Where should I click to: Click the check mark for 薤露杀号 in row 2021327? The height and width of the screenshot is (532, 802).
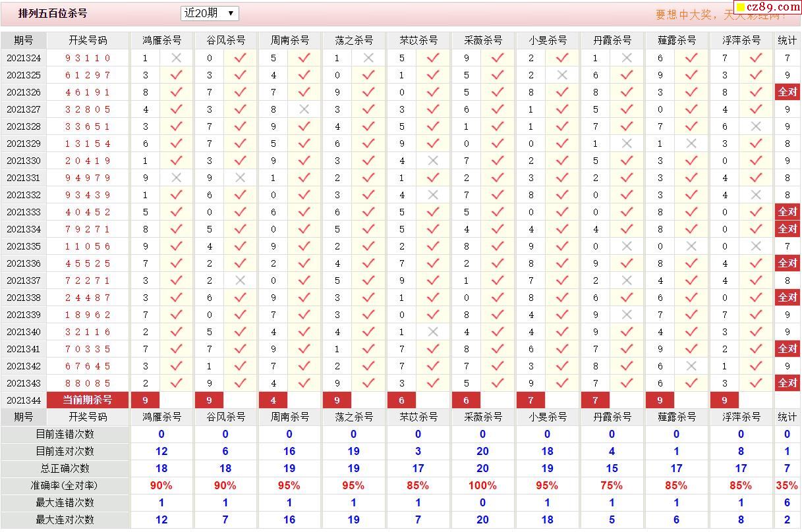pyautogui.click(x=691, y=109)
